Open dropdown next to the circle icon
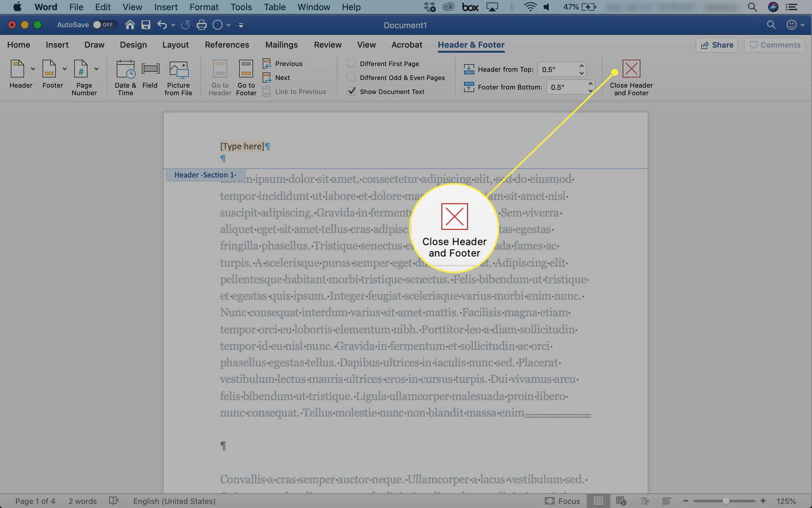 coord(228,25)
